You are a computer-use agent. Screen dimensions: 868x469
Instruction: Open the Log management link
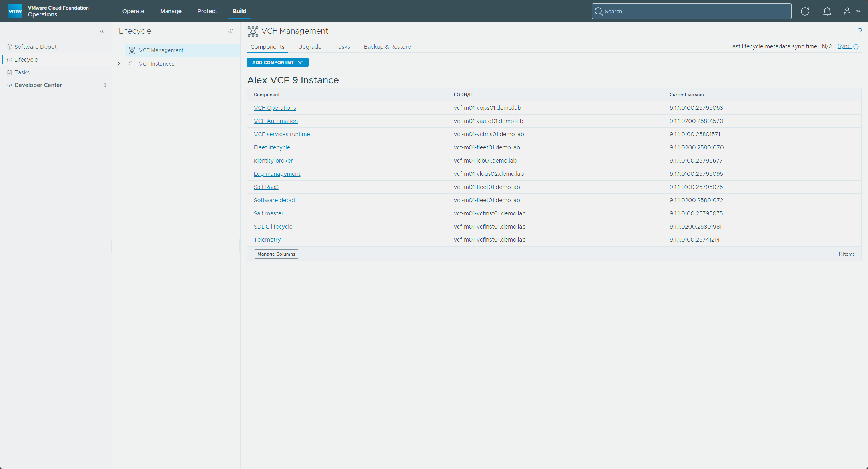[x=277, y=174]
